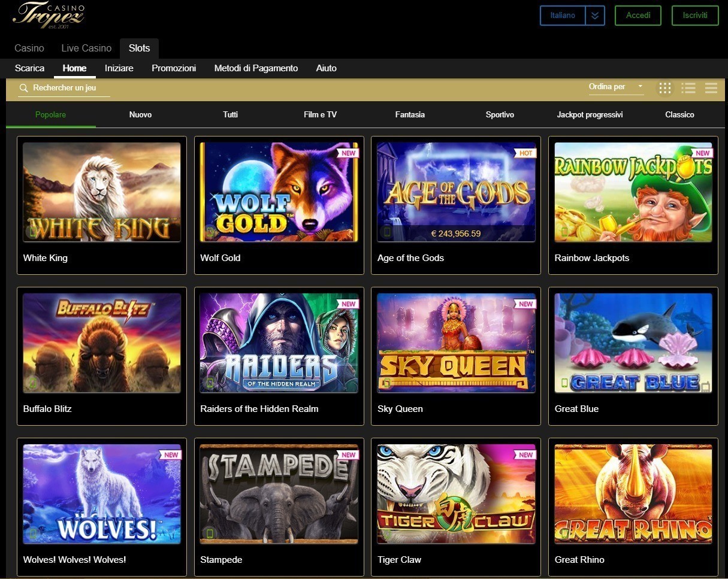Screen dimensions: 728x579
Task: Click the Age of the Gods title
Action: (x=411, y=258)
